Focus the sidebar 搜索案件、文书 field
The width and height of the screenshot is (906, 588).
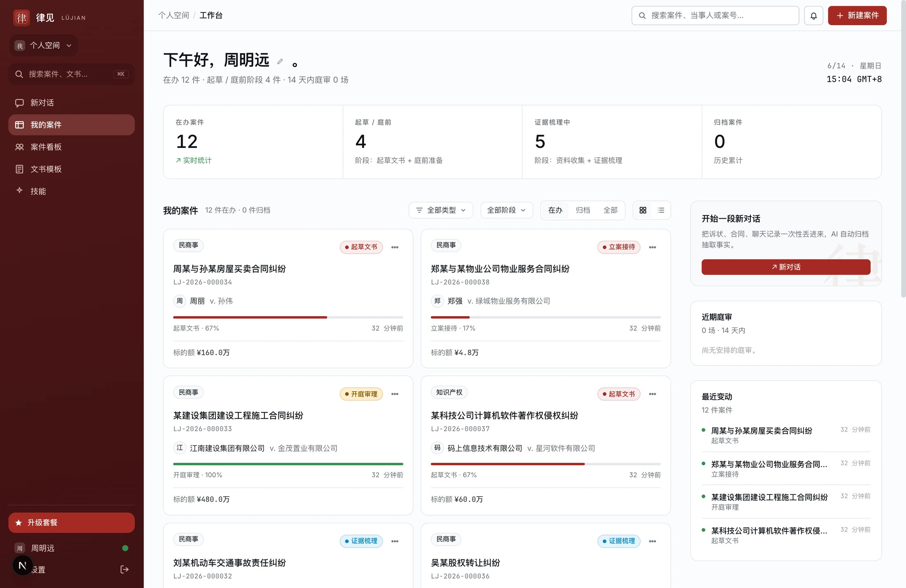tap(71, 74)
